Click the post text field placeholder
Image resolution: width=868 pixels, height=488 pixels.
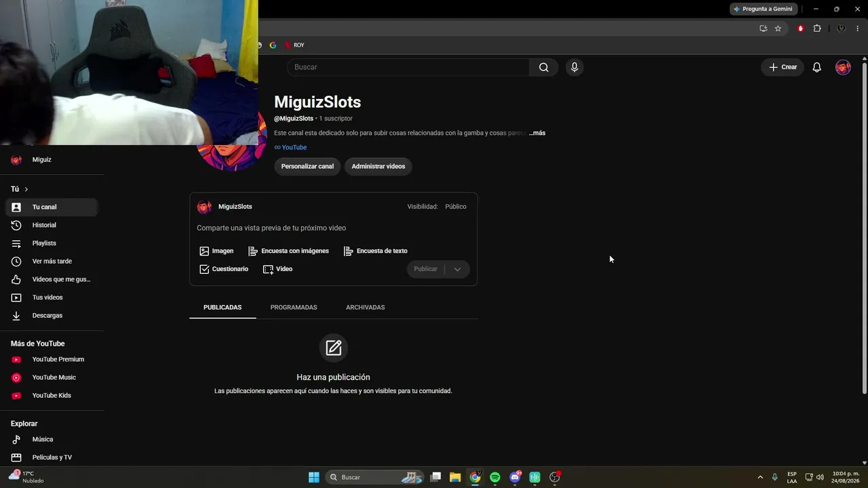point(271,228)
